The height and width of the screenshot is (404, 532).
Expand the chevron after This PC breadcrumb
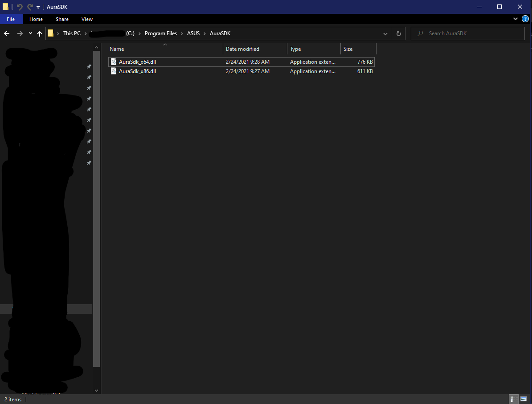point(86,33)
